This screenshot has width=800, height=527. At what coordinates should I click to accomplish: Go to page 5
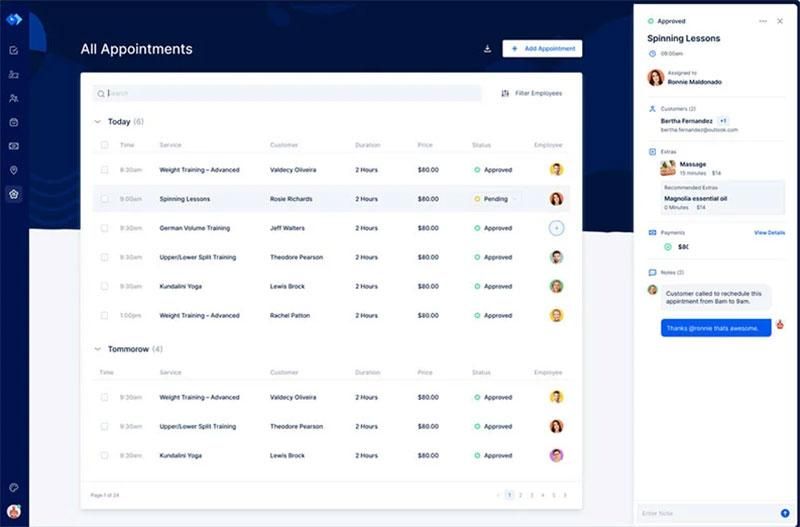(554, 495)
